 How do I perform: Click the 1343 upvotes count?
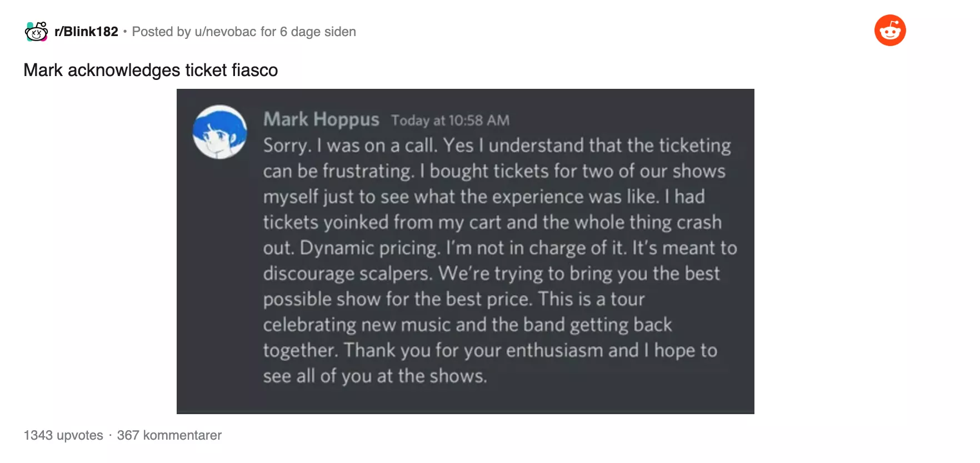(x=63, y=435)
